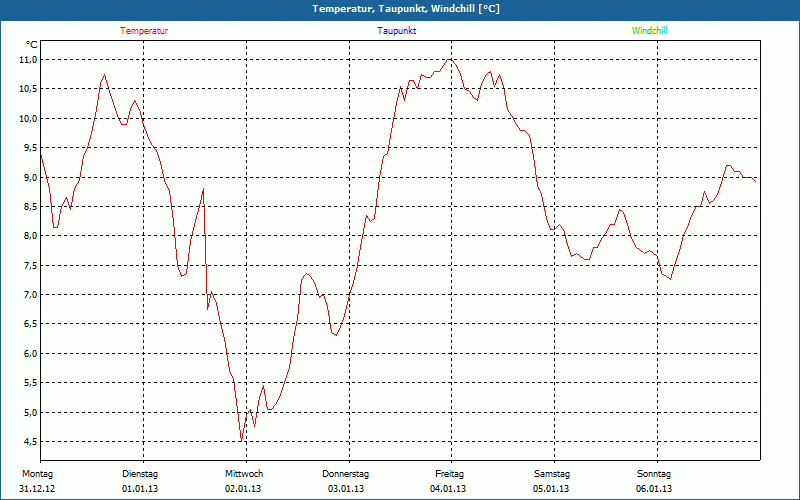Click the Montag day label
The image size is (800, 500).
coord(37,474)
